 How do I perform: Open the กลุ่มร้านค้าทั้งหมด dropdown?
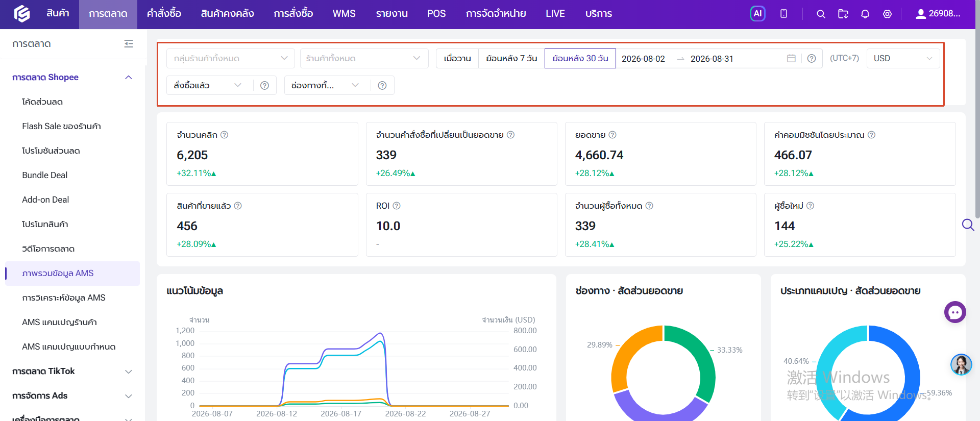click(x=231, y=58)
